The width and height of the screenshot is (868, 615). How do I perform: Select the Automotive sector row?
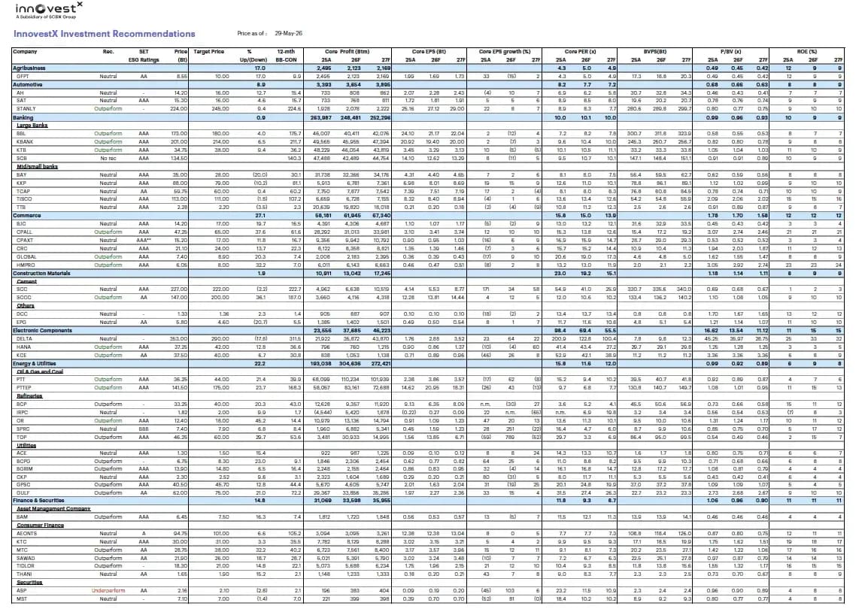428,85
